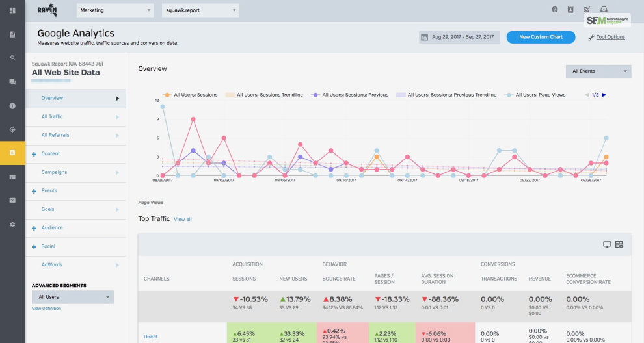Open the All Users advanced segment dropdown
The width and height of the screenshot is (644, 343).
click(73, 297)
